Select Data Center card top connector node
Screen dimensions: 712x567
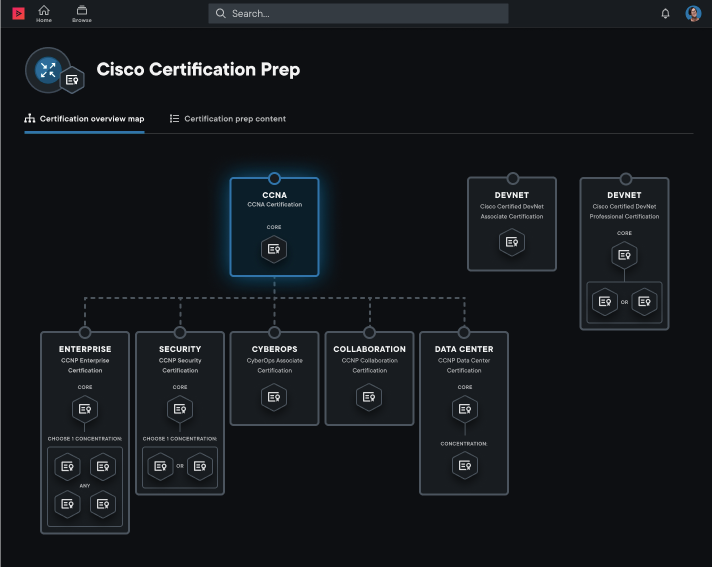pos(464,332)
